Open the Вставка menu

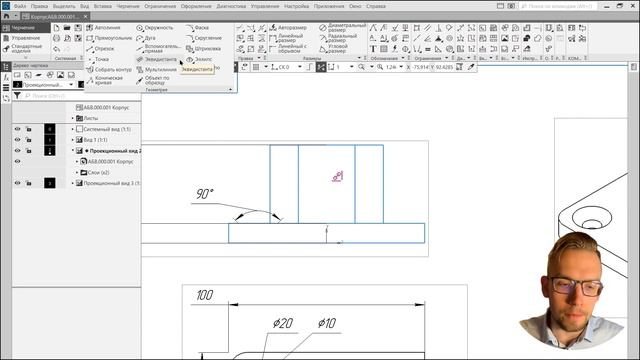[102, 6]
